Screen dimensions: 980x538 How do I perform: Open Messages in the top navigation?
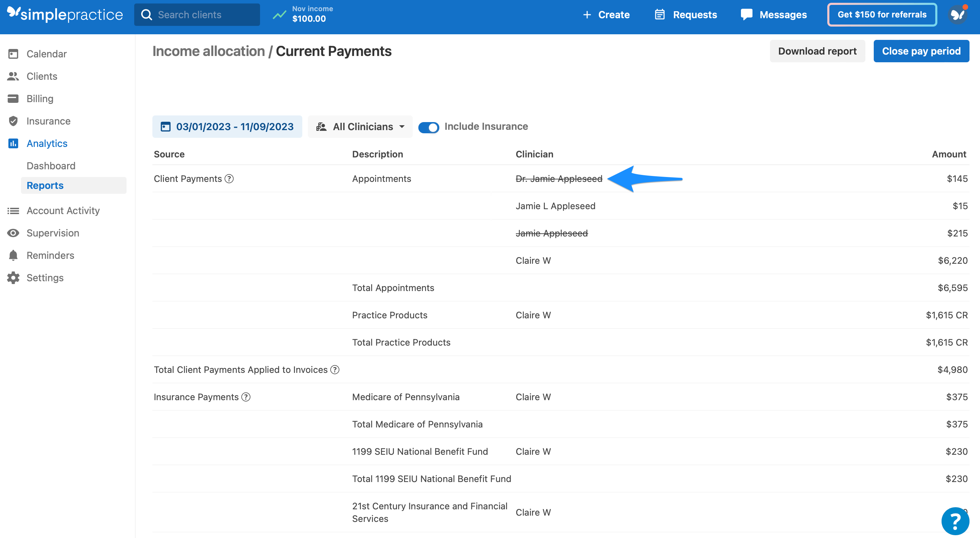coord(774,14)
